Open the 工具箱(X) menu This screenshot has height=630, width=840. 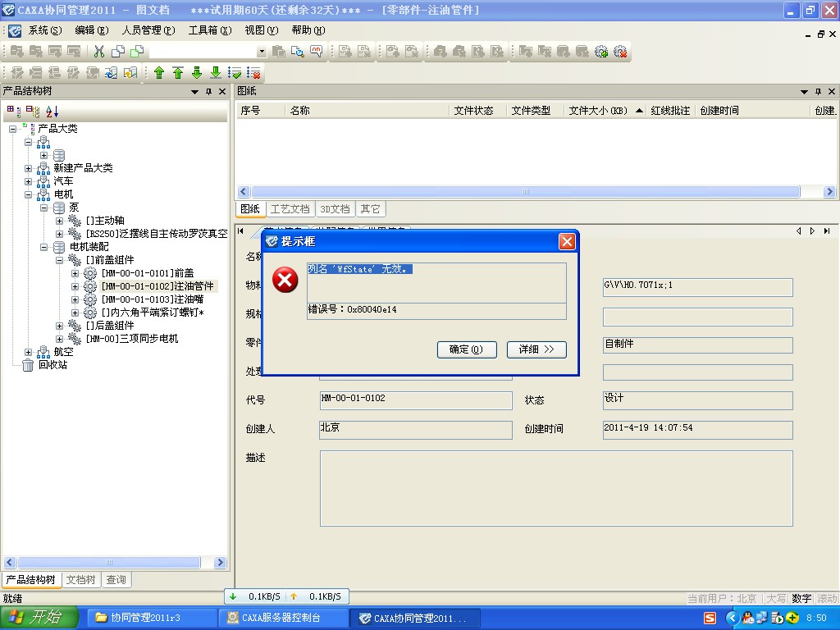coord(209,30)
